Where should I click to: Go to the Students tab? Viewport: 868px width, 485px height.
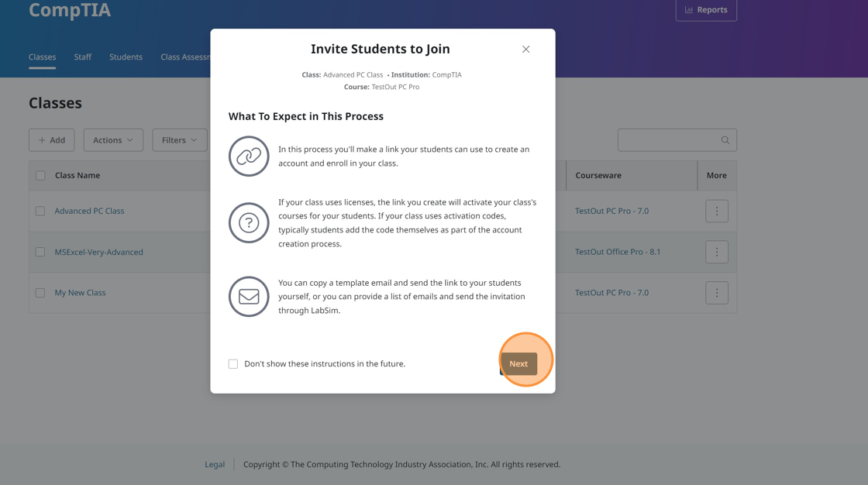click(126, 57)
